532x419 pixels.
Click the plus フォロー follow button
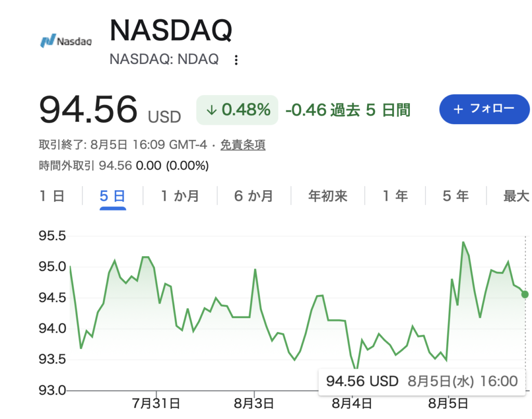pyautogui.click(x=484, y=109)
